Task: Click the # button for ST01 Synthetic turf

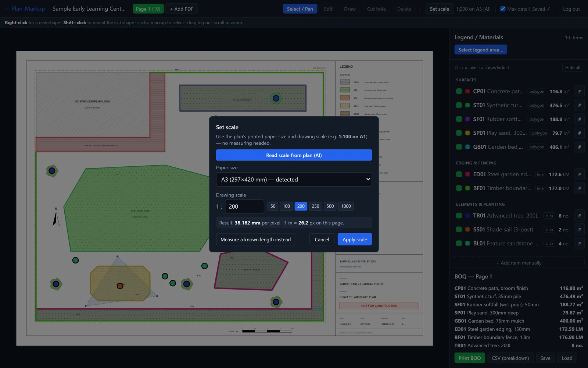Action: [x=579, y=105]
